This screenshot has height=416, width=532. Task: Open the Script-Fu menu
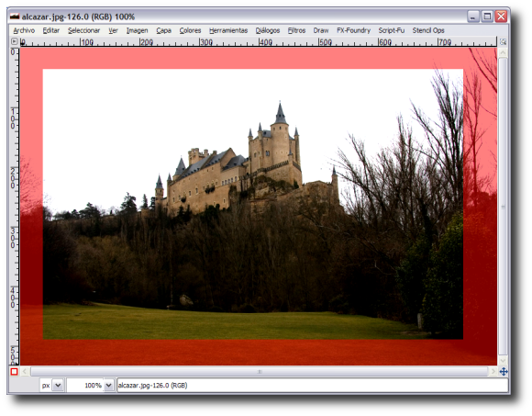(391, 30)
